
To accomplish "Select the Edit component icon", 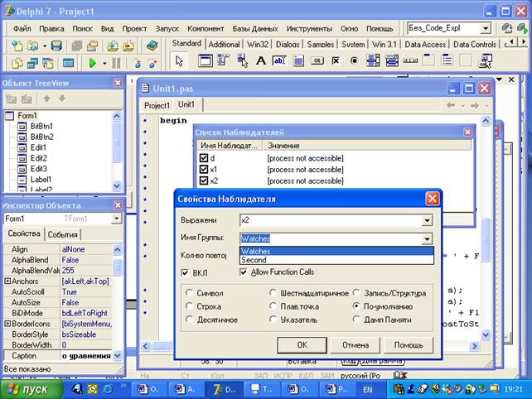I will point(279,61).
